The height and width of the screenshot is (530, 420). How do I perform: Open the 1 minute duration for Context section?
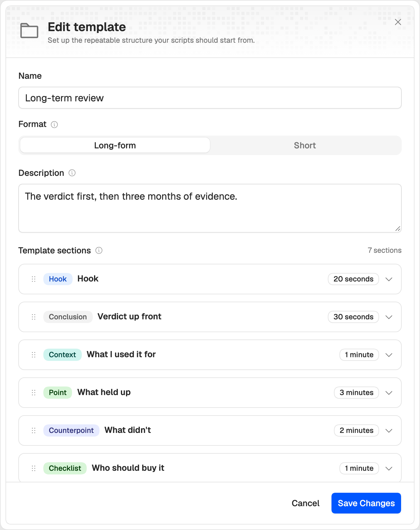tap(359, 355)
